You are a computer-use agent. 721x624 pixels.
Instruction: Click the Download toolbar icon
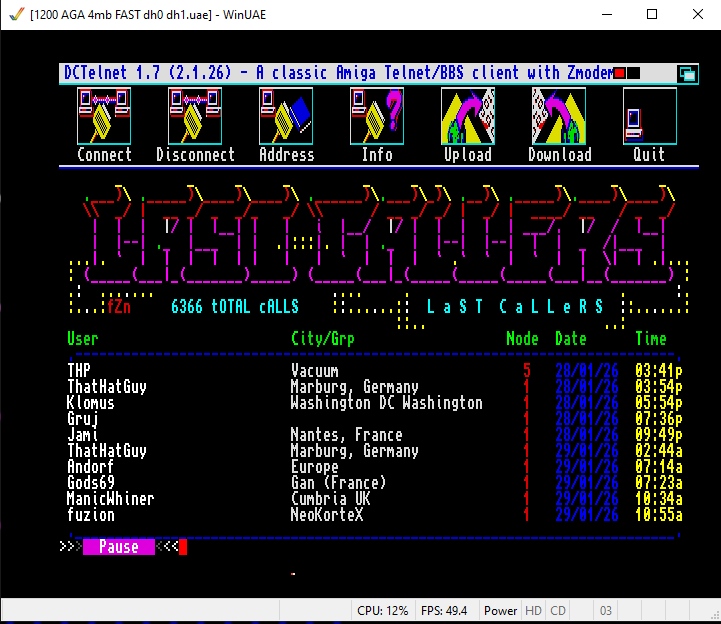[559, 116]
